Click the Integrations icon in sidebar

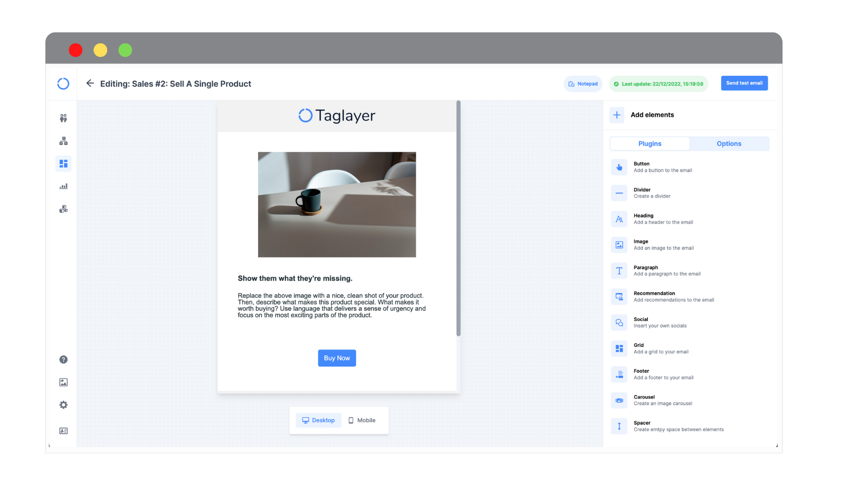click(63, 209)
